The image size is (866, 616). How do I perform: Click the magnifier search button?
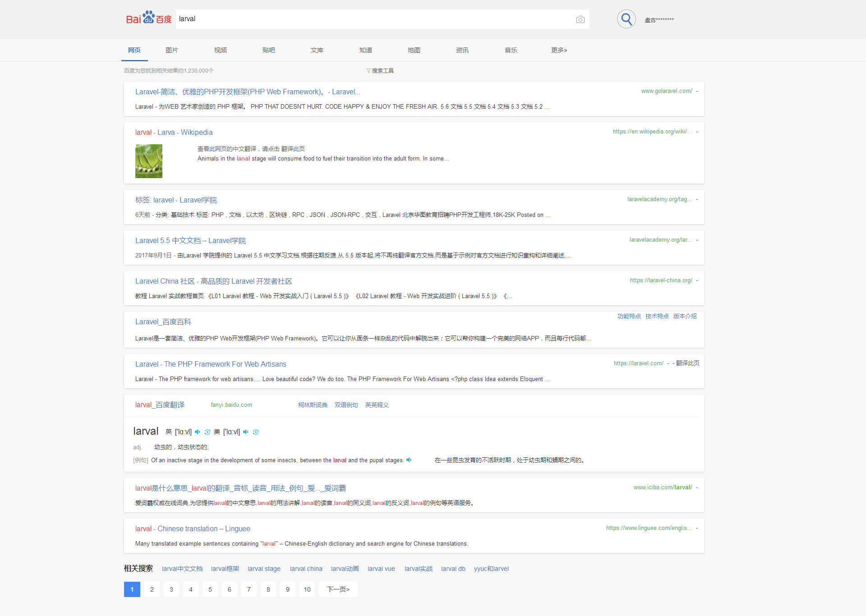pyautogui.click(x=626, y=19)
